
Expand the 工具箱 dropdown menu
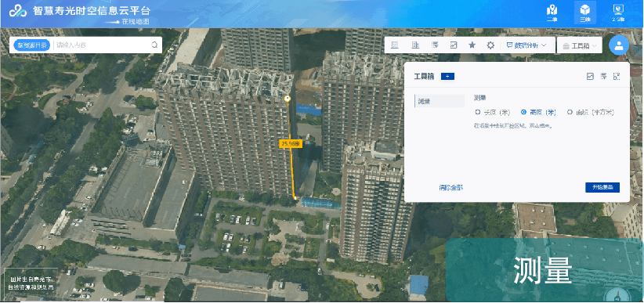580,45
